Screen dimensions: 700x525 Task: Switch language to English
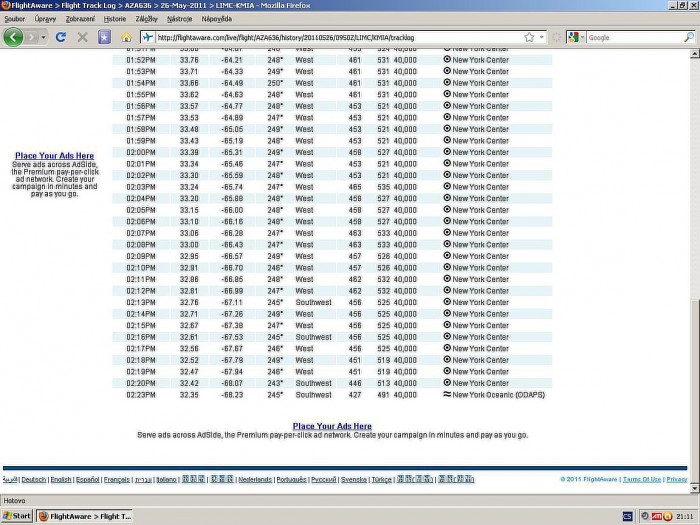pos(61,479)
